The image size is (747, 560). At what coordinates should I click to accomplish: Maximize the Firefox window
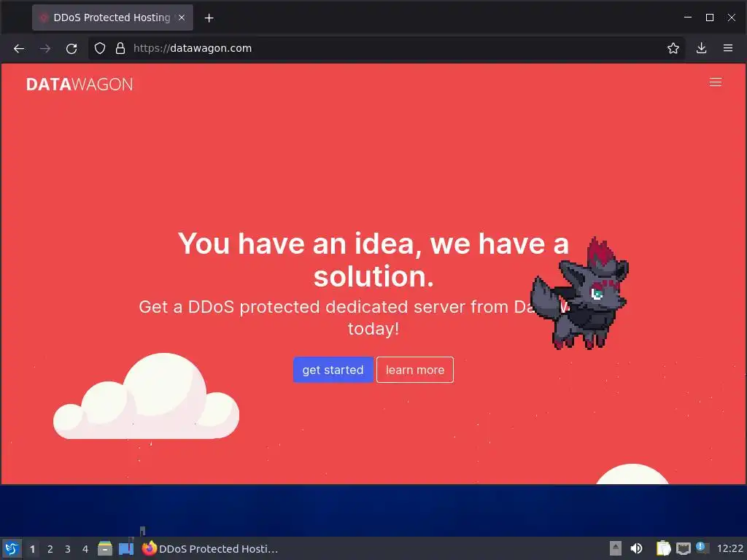pos(709,17)
